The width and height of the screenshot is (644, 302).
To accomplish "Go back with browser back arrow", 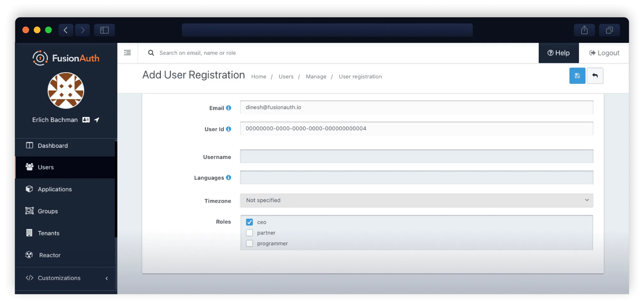I will click(66, 30).
